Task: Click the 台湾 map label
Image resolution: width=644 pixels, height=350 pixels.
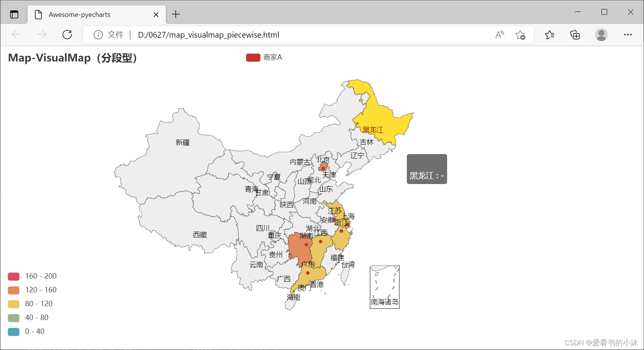Action: click(x=348, y=265)
